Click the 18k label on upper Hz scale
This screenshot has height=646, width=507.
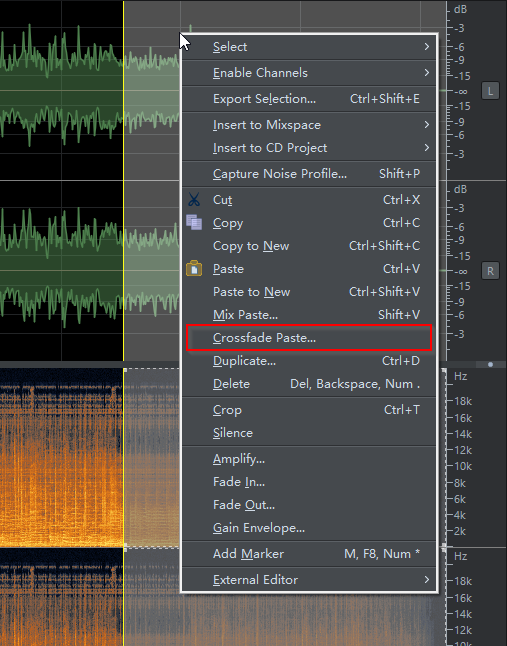click(x=463, y=401)
